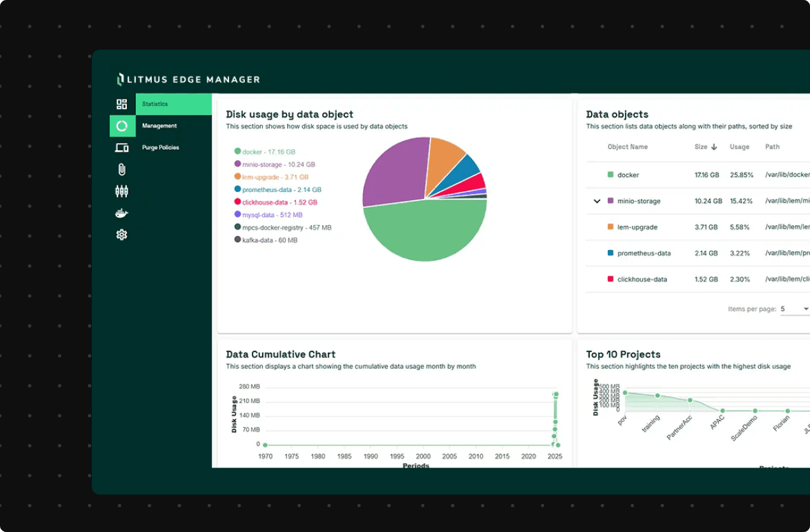Click the devices icon beside Purge Policies
This screenshot has height=532, width=810.
121,147
